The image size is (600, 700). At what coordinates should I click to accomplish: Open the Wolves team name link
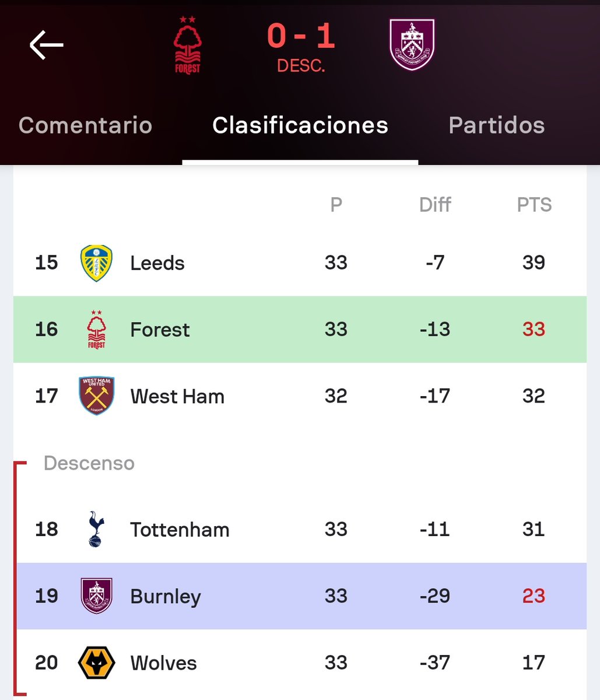point(163,663)
